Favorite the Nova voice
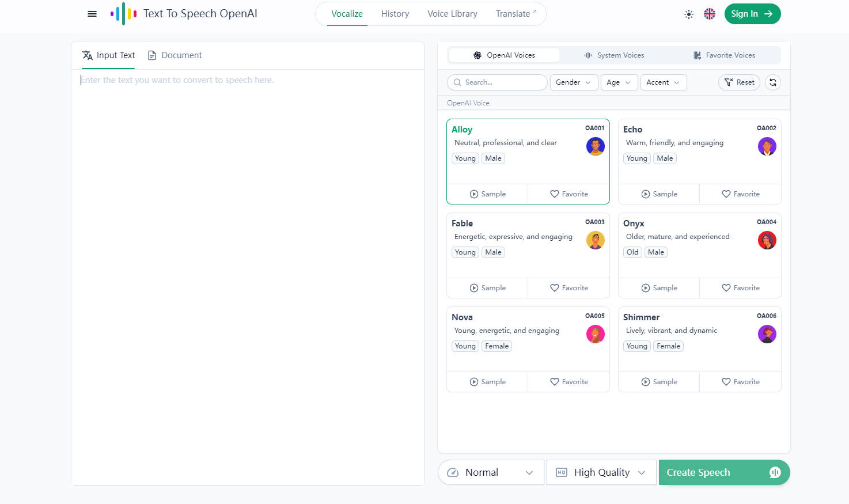The height and width of the screenshot is (504, 849). tap(568, 381)
